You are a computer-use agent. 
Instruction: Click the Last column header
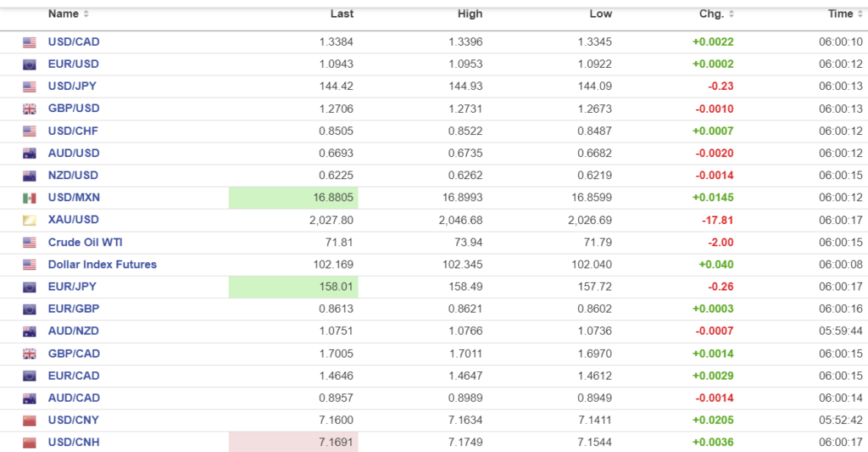click(342, 14)
